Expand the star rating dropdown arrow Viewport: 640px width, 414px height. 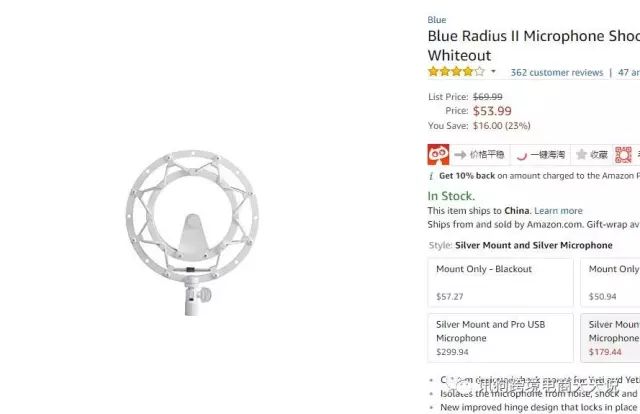coord(493,71)
